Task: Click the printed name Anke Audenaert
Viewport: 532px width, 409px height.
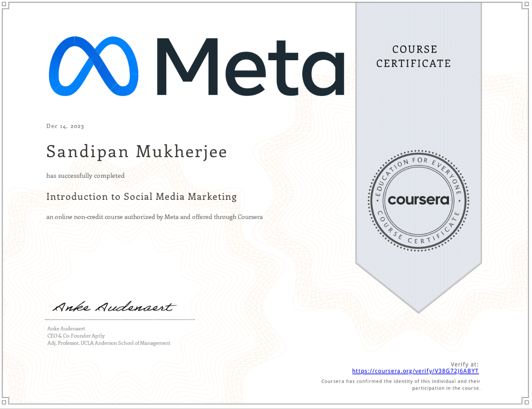Action: 66,329
